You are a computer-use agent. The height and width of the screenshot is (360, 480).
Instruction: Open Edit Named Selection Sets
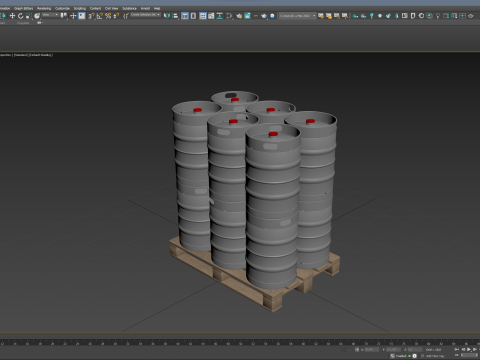[x=126, y=16]
